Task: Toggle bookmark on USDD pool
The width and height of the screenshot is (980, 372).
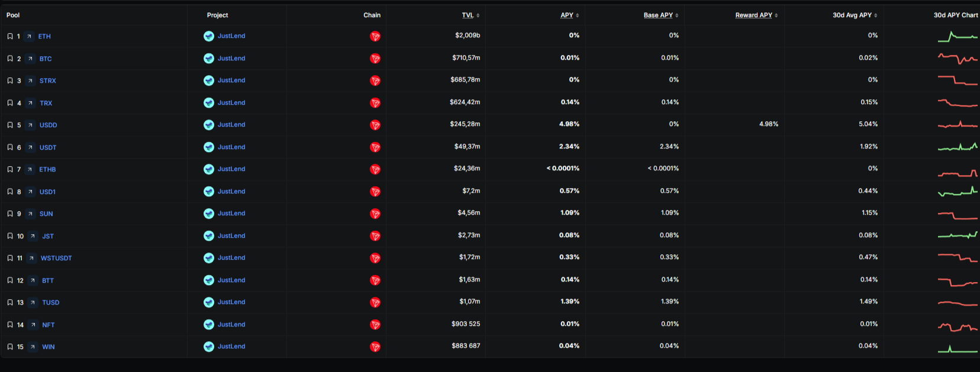Action: pyautogui.click(x=10, y=125)
